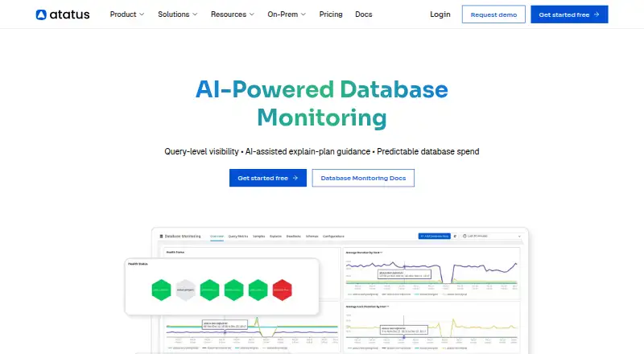Open the Docs link in navigation

[364, 14]
